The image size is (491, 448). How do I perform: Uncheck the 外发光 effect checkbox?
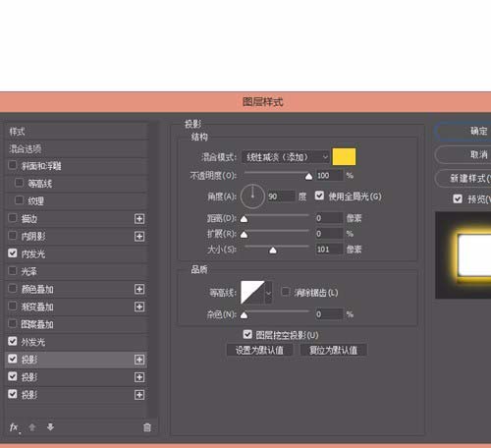[x=13, y=341]
